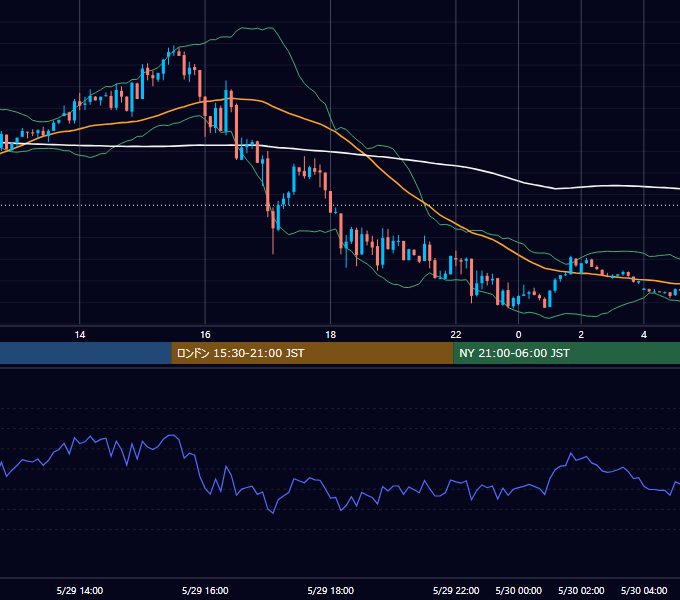The width and height of the screenshot is (680, 600).
Task: Click the 5/30 00:00 date label
Action: [x=518, y=590]
